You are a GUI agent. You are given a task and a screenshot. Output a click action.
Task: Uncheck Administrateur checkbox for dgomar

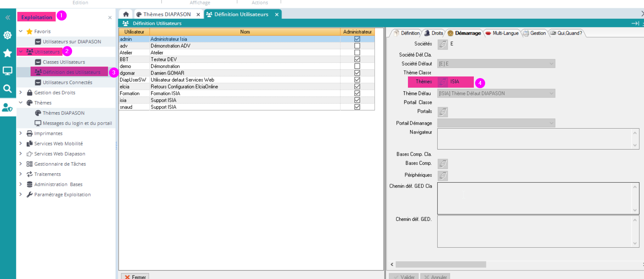357,73
